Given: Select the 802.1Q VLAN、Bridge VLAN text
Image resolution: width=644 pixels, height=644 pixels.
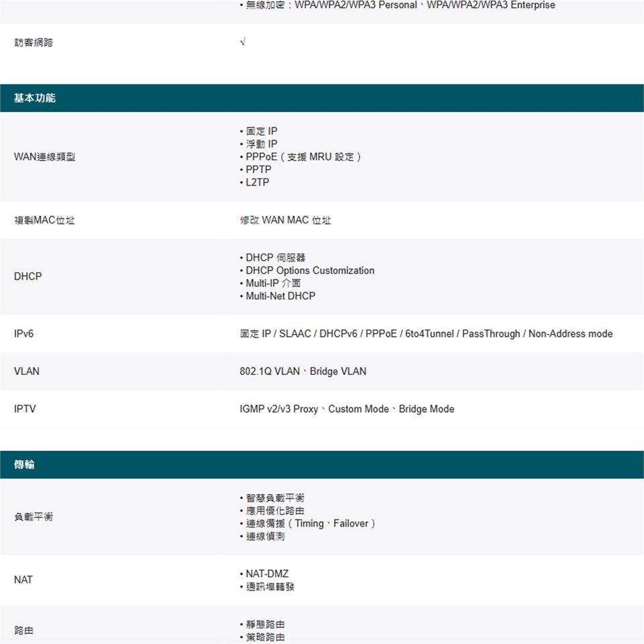Looking at the screenshot, I should pos(303,371).
